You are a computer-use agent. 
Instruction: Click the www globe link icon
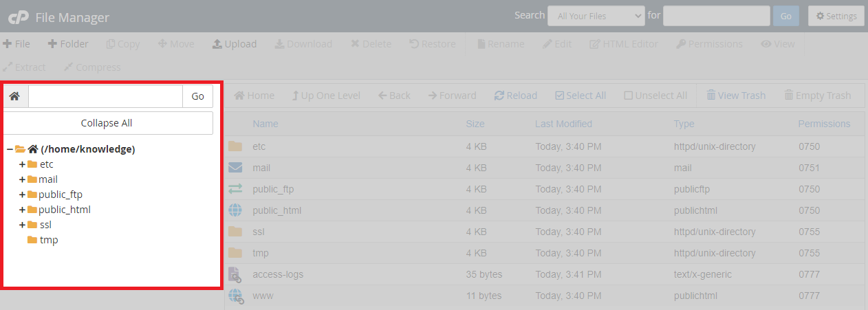pyautogui.click(x=236, y=296)
